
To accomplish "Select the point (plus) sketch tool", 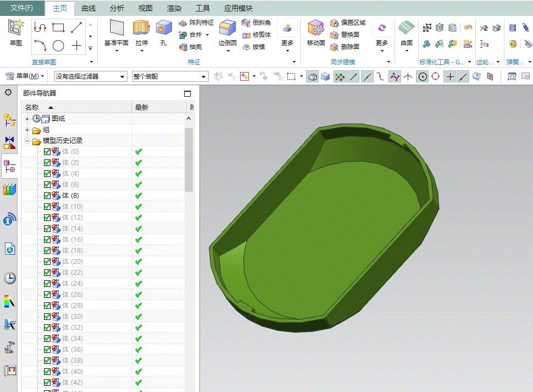I will [76, 45].
